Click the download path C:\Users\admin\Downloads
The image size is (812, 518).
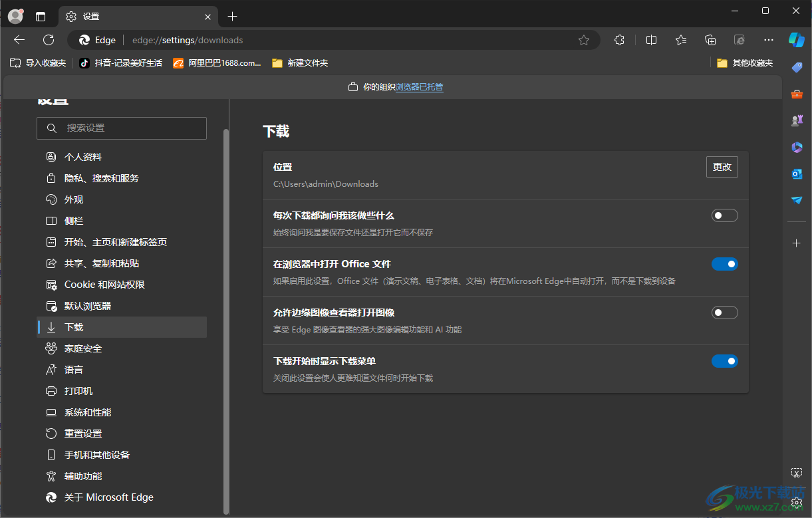(326, 184)
